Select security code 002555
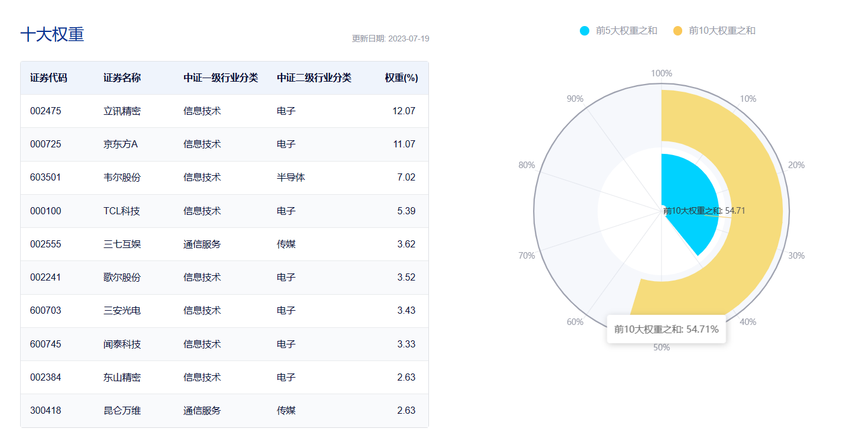 pos(46,244)
